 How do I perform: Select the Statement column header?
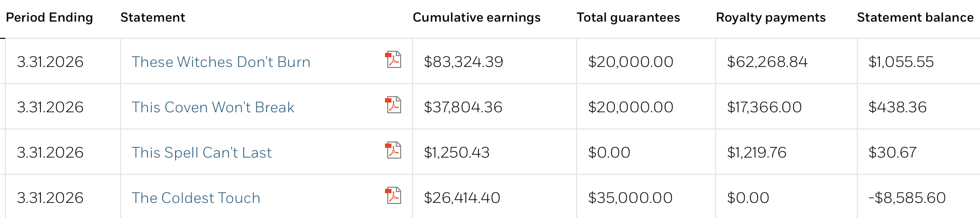tap(152, 18)
